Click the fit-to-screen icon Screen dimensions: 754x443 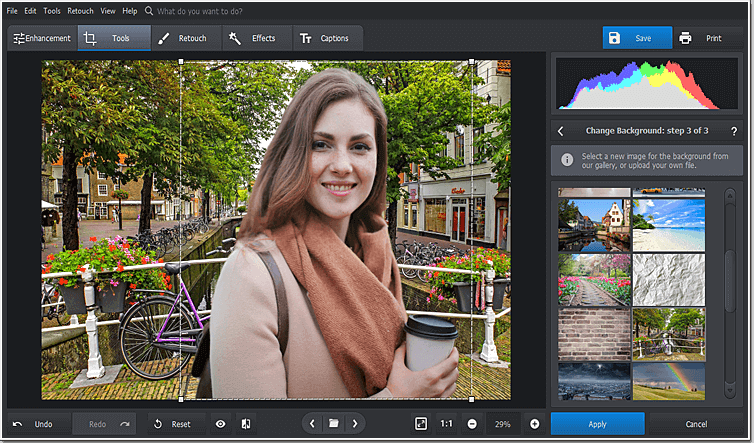(421, 424)
